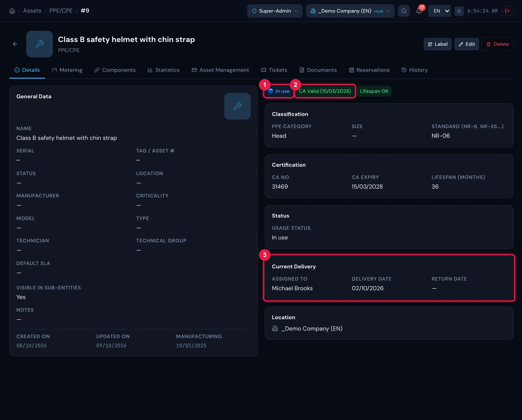
Task: Click the wrench thumbnail in General Data
Action: point(237,106)
